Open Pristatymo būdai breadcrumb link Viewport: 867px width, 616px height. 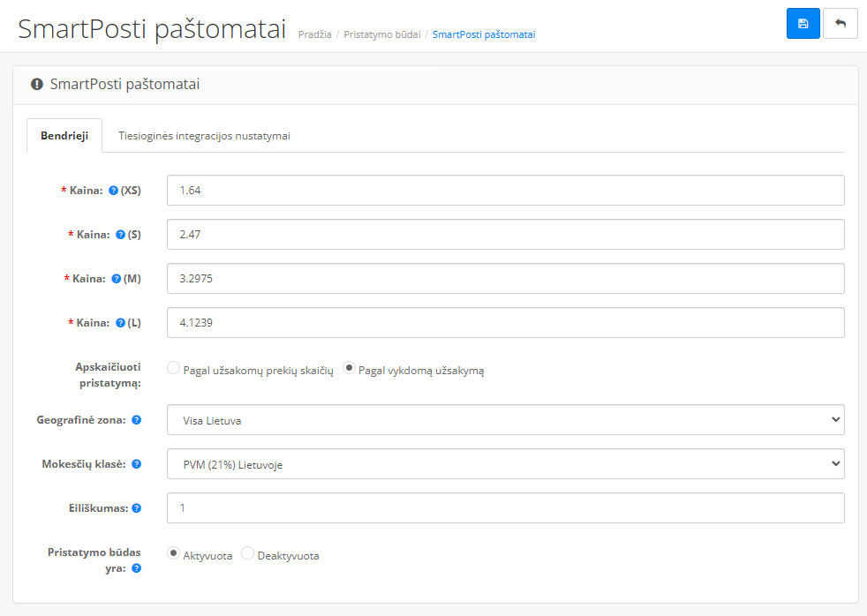[381, 34]
